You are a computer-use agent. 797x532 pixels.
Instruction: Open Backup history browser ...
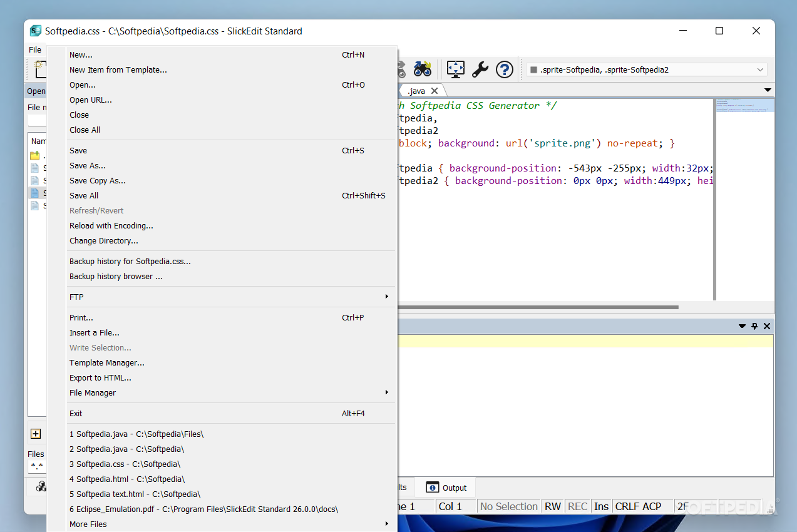[231, 276]
